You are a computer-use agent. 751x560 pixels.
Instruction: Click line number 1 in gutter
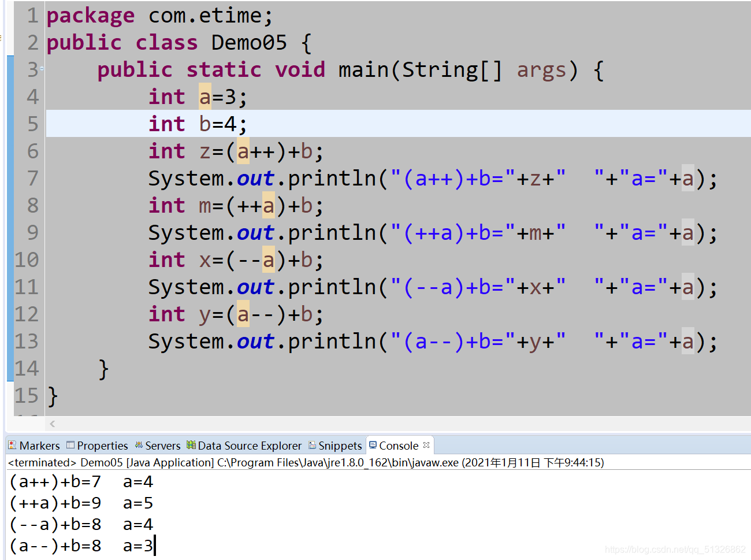click(32, 16)
